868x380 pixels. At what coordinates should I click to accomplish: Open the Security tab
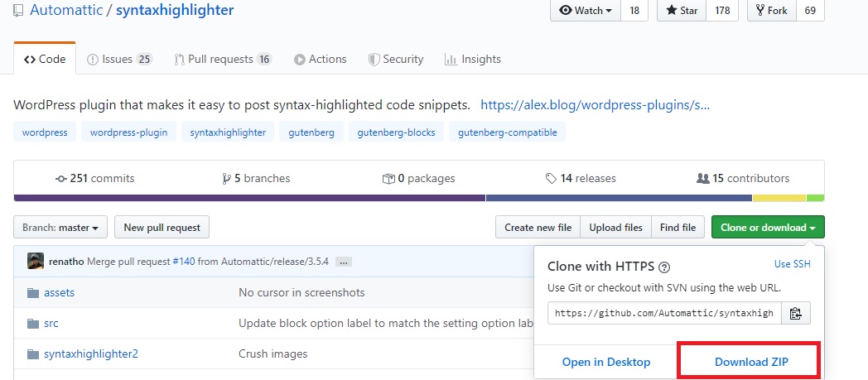coord(396,59)
